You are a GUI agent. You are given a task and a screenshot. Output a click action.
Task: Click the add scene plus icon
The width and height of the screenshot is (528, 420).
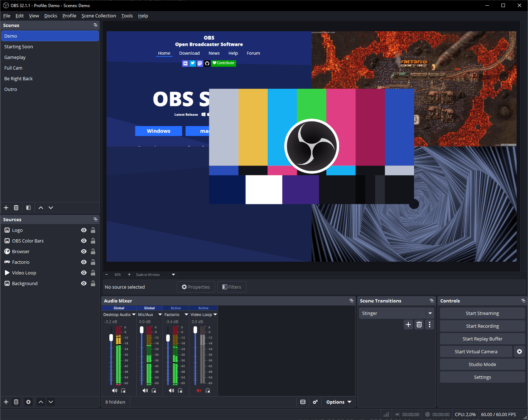point(6,208)
